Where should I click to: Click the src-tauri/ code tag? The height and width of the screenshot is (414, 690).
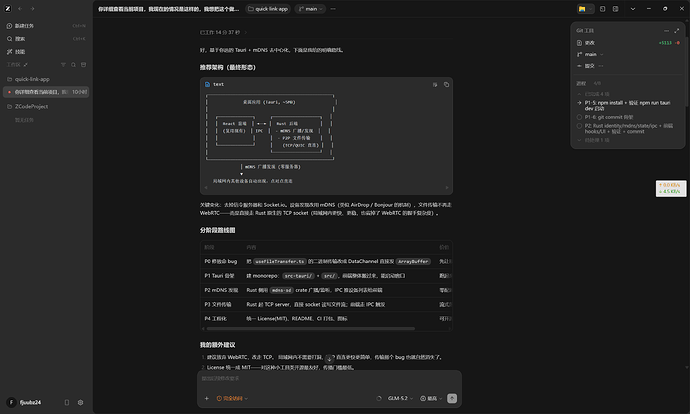click(298, 276)
